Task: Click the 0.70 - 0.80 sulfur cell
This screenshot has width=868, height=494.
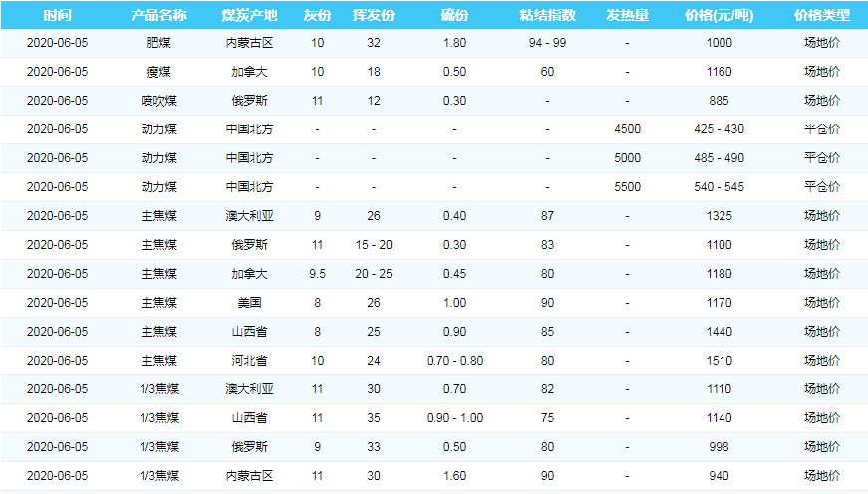Action: 454,360
